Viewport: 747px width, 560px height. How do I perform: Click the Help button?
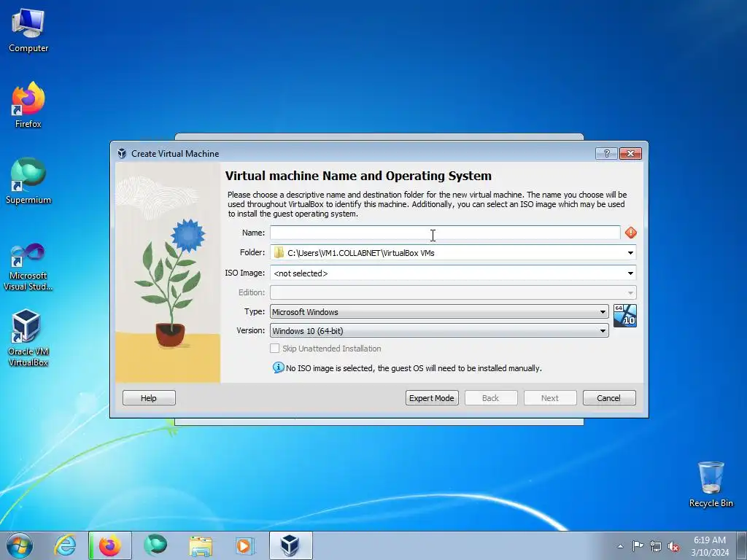[149, 398]
